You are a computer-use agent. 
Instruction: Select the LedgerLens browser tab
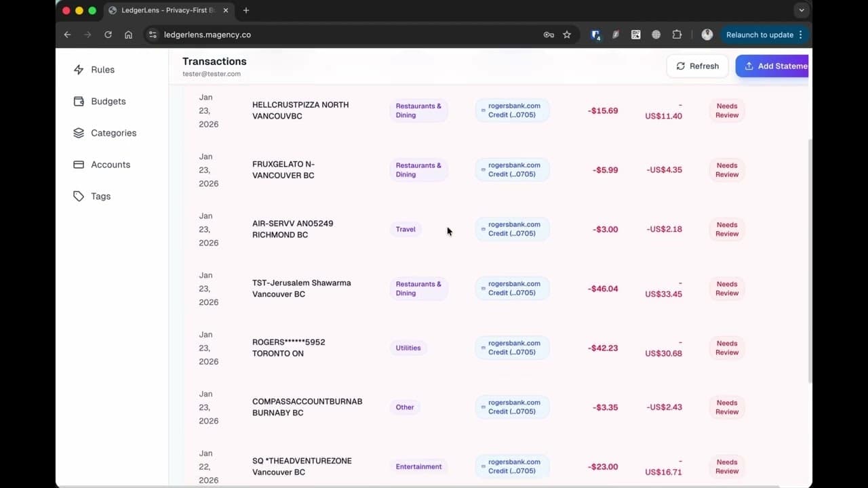pos(165,10)
